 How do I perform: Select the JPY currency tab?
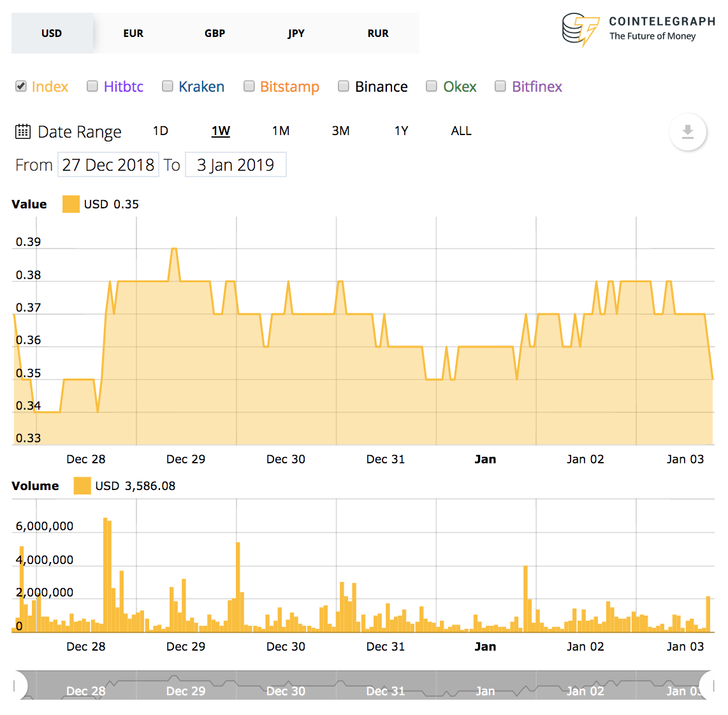coord(296,33)
